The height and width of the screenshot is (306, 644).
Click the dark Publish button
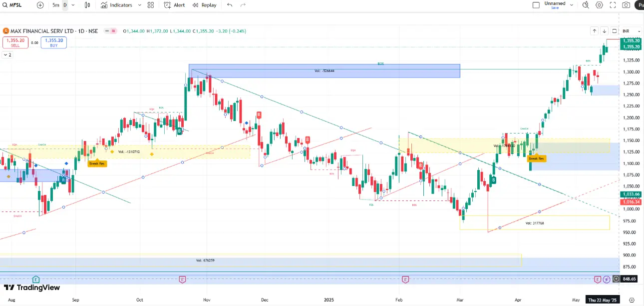click(639, 5)
